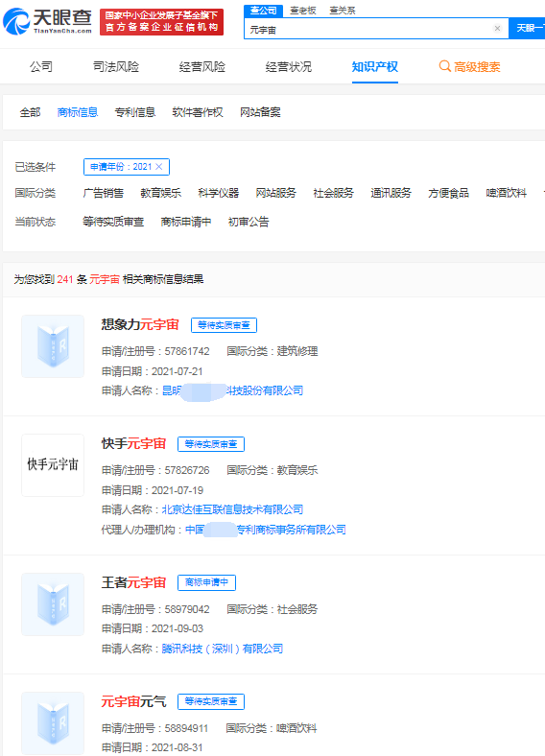
Task: Select the 查老板 search tab
Action: click(x=303, y=11)
